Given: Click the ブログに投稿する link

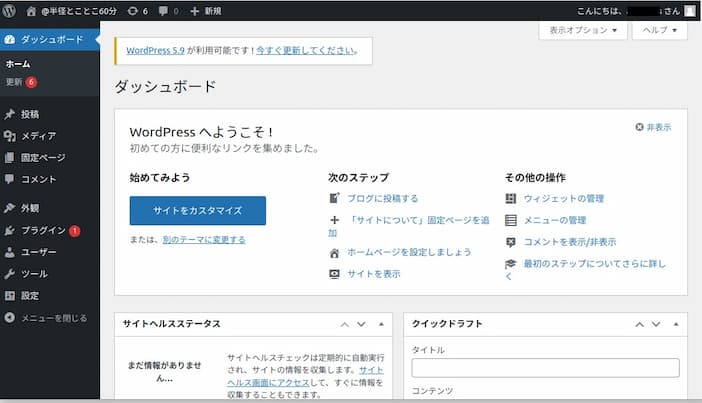Looking at the screenshot, I should (x=383, y=198).
